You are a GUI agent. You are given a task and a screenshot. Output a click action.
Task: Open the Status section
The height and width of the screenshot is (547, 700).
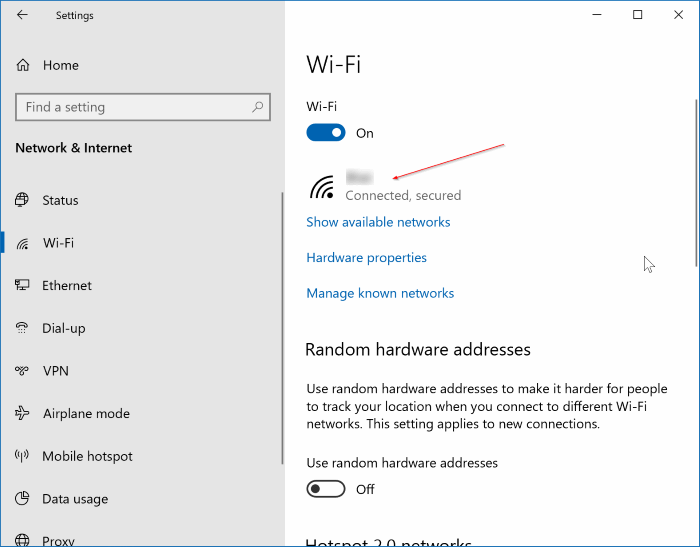point(60,200)
